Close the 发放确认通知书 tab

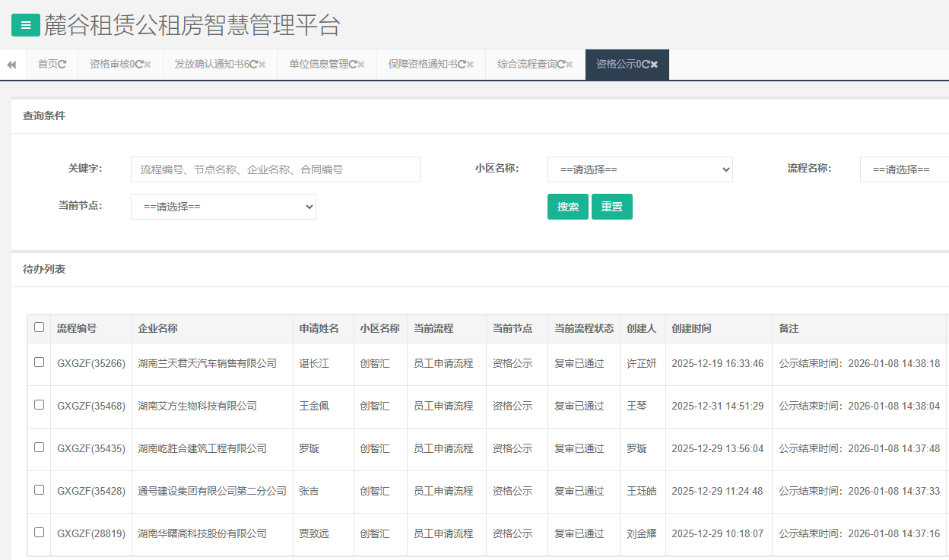263,65
